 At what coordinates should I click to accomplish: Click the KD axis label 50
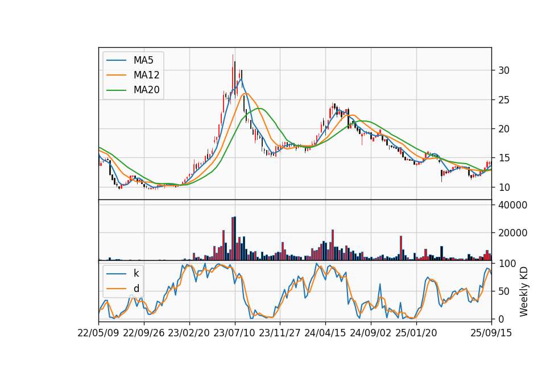point(504,291)
